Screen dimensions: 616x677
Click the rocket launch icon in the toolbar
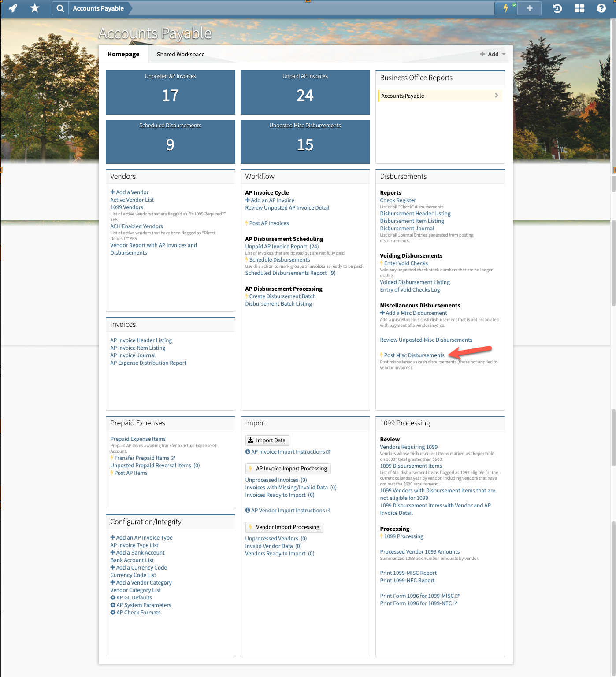12,8
